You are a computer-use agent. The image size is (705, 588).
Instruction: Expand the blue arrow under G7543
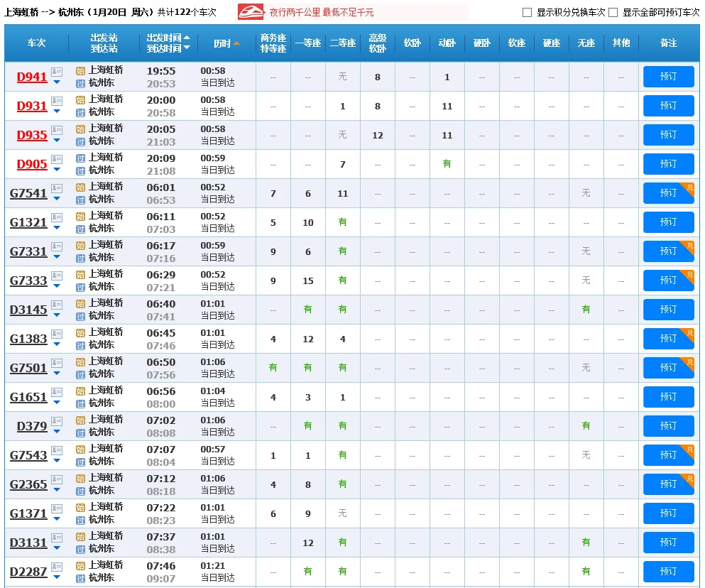(x=57, y=462)
